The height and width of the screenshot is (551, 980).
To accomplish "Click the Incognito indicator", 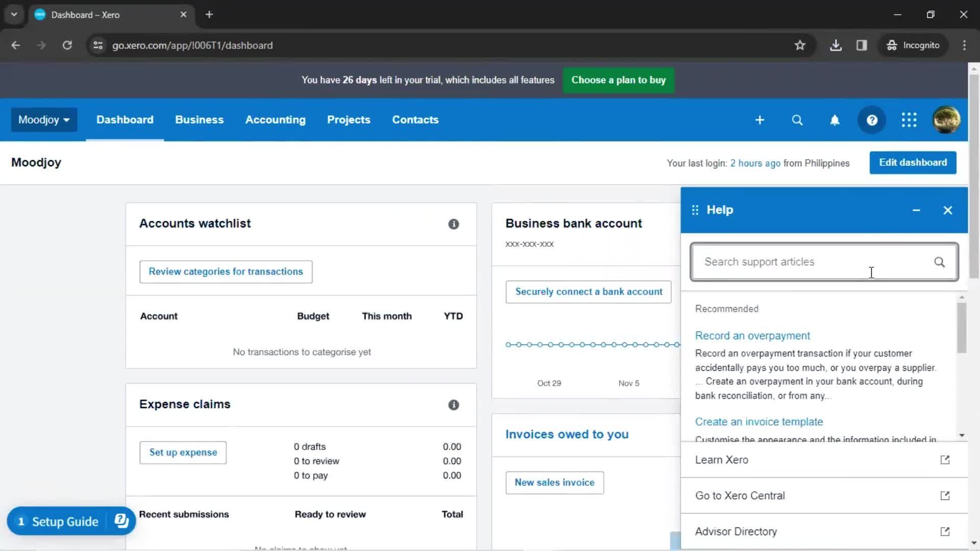I will pyautogui.click(x=913, y=45).
